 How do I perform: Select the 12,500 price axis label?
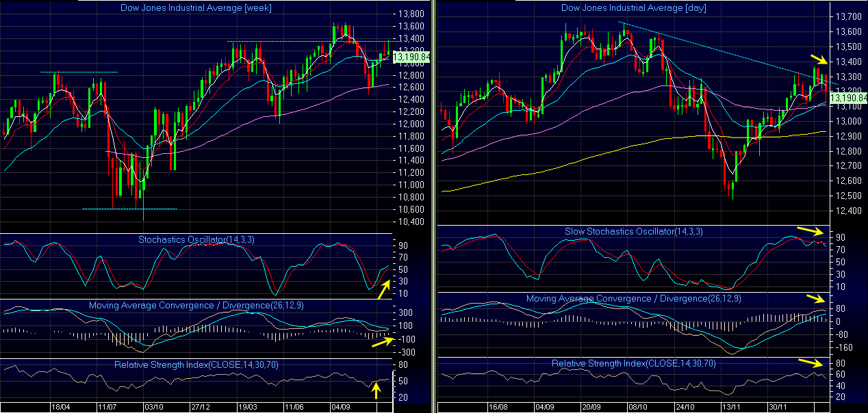(847, 196)
